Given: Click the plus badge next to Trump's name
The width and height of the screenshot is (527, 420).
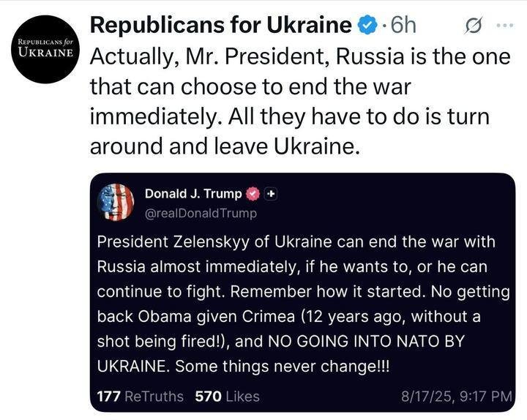Looking at the screenshot, I should (x=271, y=194).
